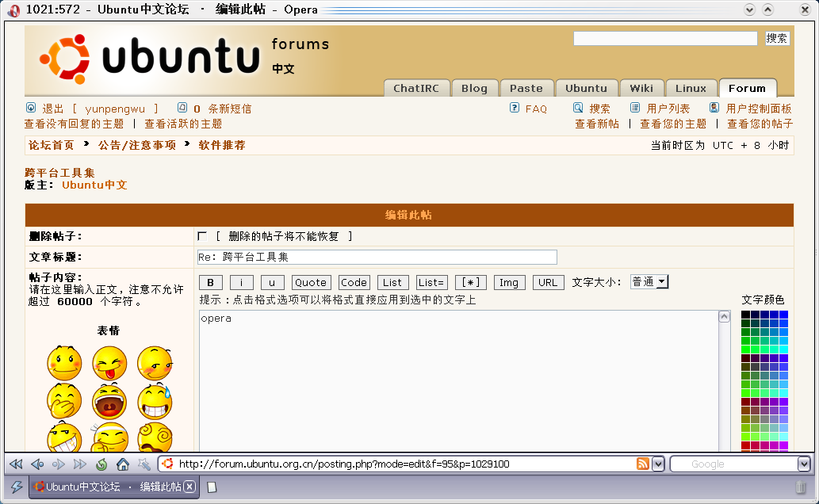Click the fast forward navigation icon
819x504 pixels.
tap(80, 464)
